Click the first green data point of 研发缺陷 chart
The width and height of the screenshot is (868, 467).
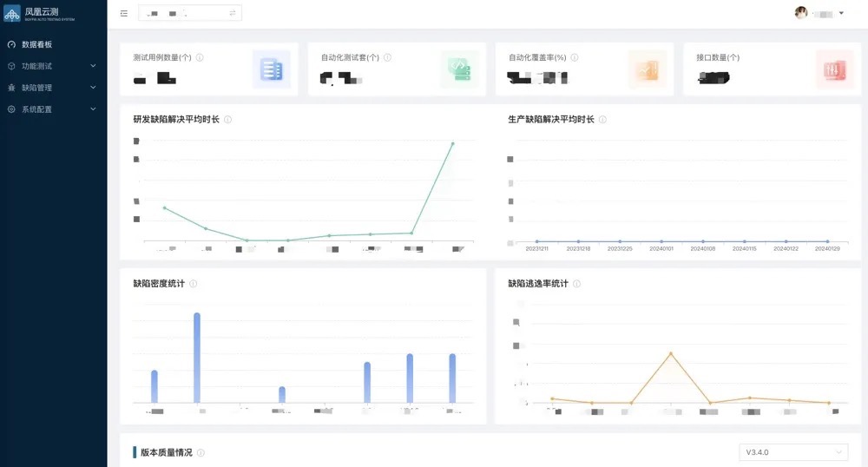(165, 208)
